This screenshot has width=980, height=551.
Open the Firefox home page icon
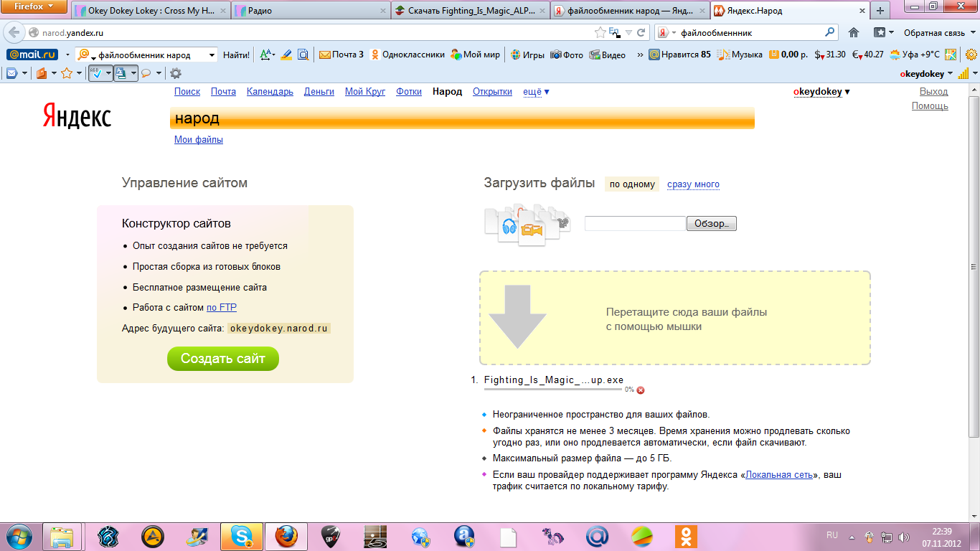[x=854, y=32]
